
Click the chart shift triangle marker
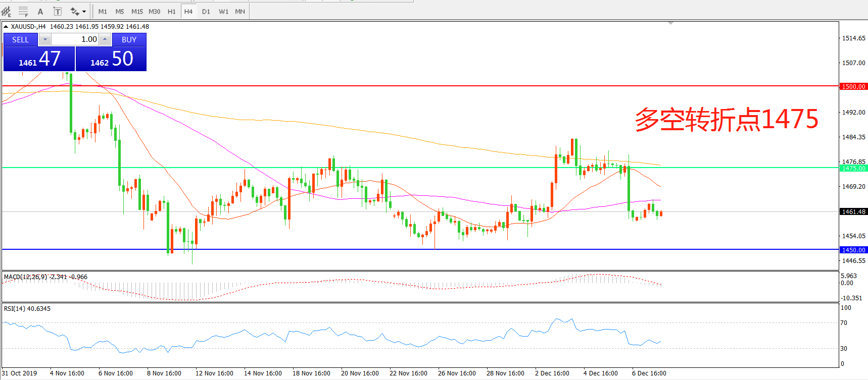point(670,23)
